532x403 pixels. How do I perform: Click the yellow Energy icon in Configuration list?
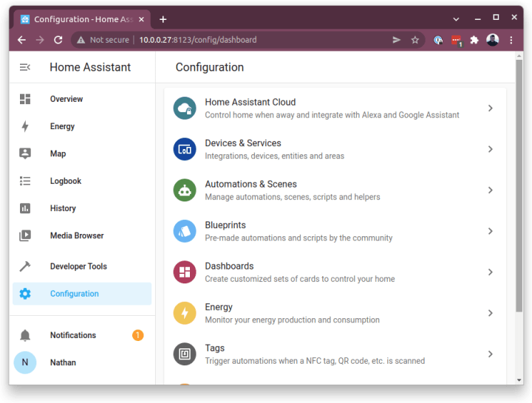[185, 313]
